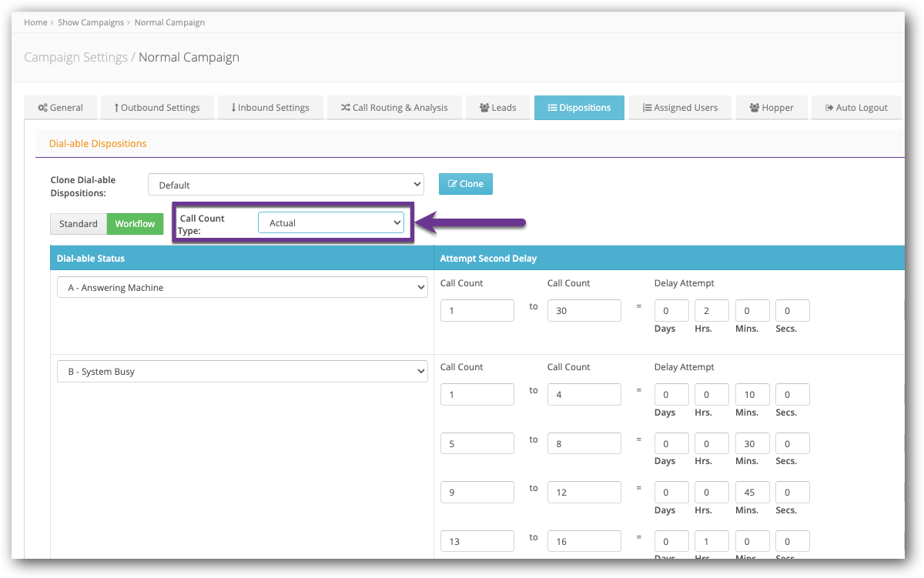Open the General settings tab
This screenshot has height=578, width=924.
coord(61,108)
